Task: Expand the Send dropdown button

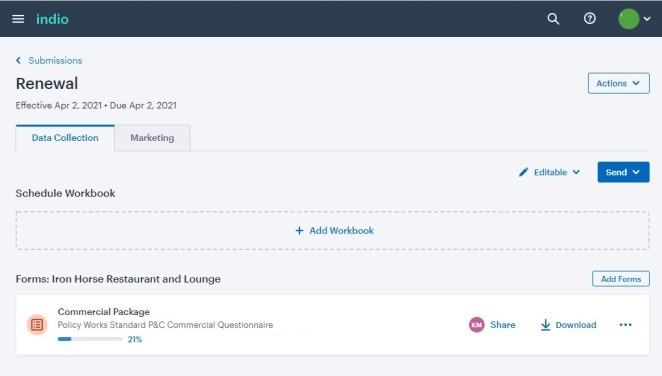Action: [x=623, y=172]
